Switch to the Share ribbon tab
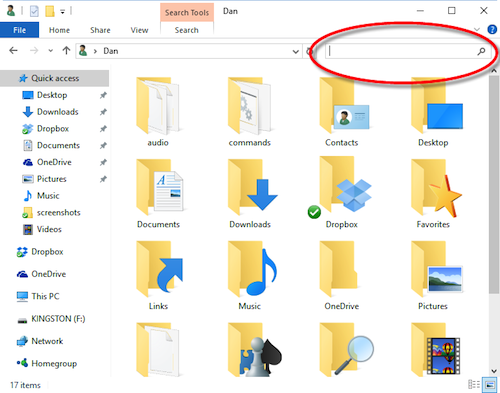The height and width of the screenshot is (393, 500). point(100,30)
